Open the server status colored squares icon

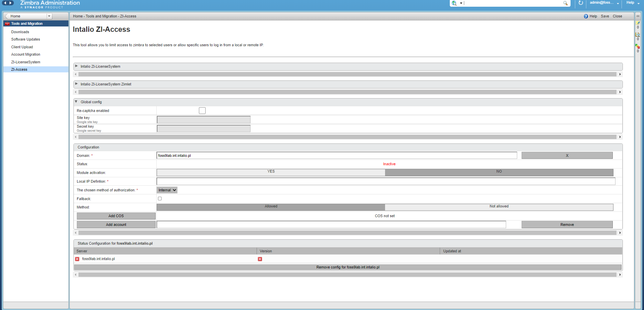pos(637,46)
